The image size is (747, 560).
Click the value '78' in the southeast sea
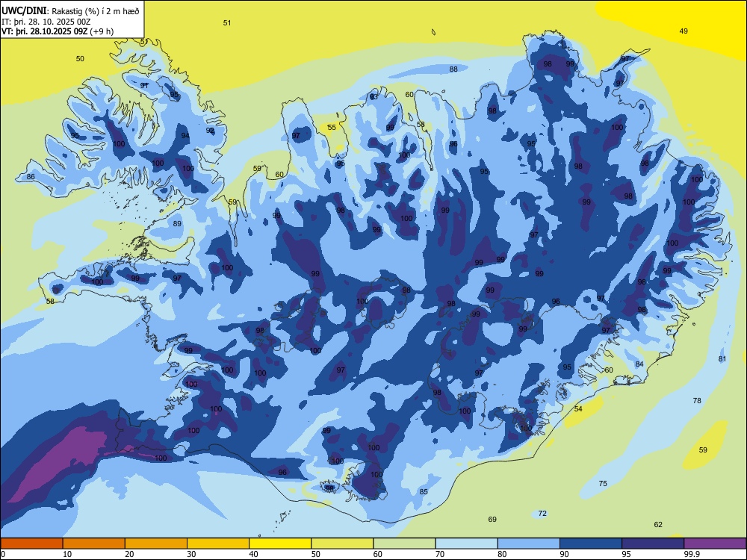[697, 401]
